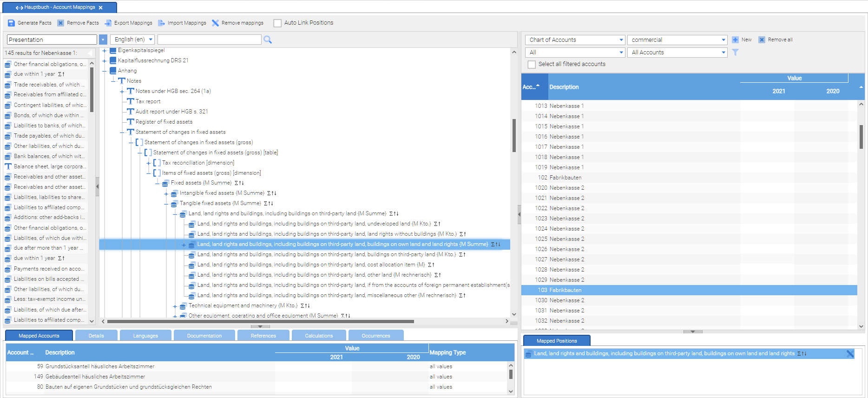Click the Generate Facts icon
The image size is (868, 398).
12,23
